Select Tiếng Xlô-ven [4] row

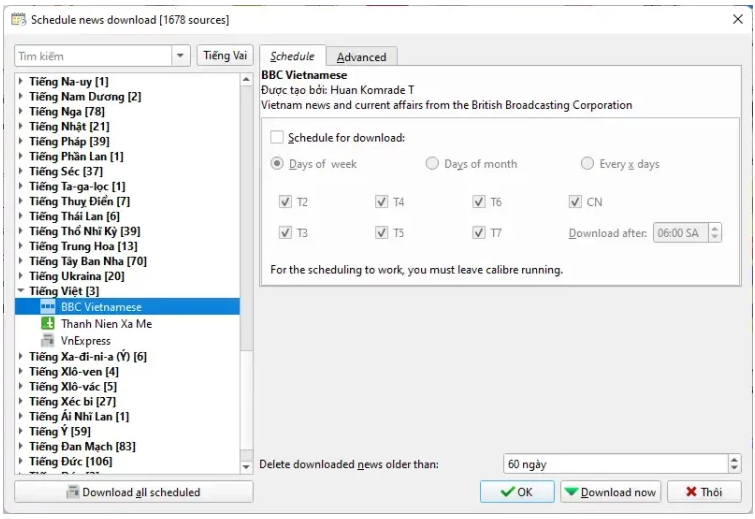click(127, 371)
